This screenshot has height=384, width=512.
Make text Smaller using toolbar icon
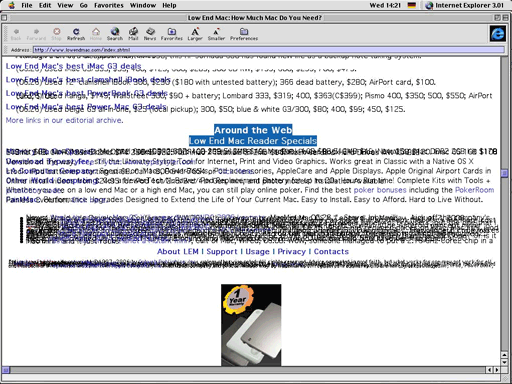(x=216, y=34)
